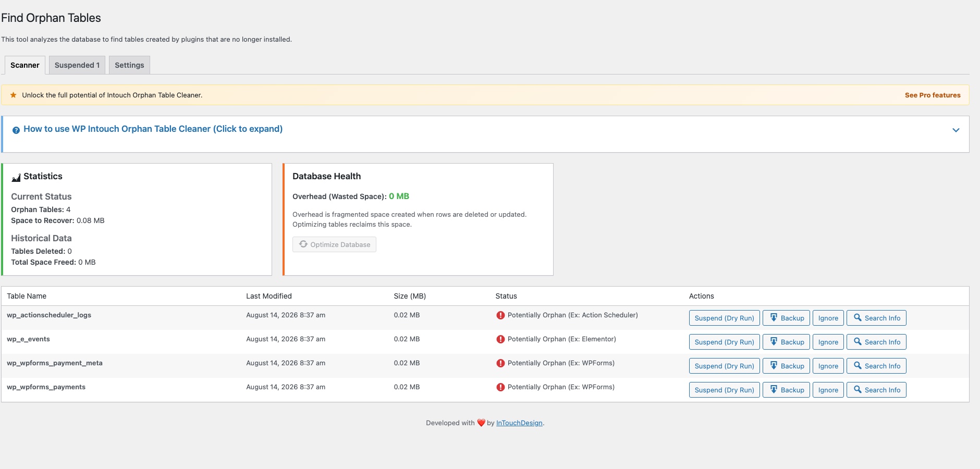Open the Settings tab
The height and width of the screenshot is (469, 980).
[129, 65]
